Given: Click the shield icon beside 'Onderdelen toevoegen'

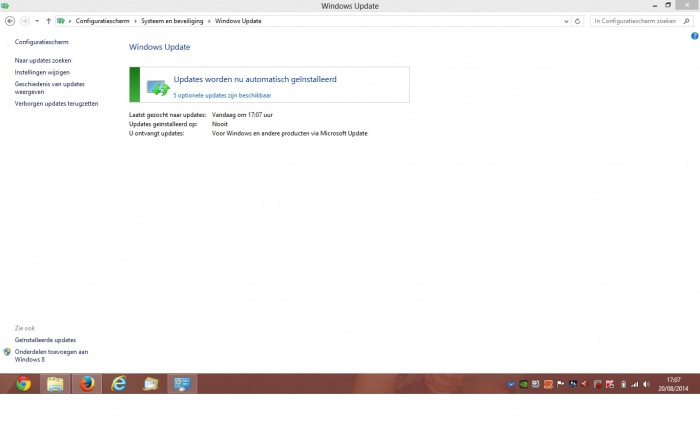Looking at the screenshot, I should point(7,352).
